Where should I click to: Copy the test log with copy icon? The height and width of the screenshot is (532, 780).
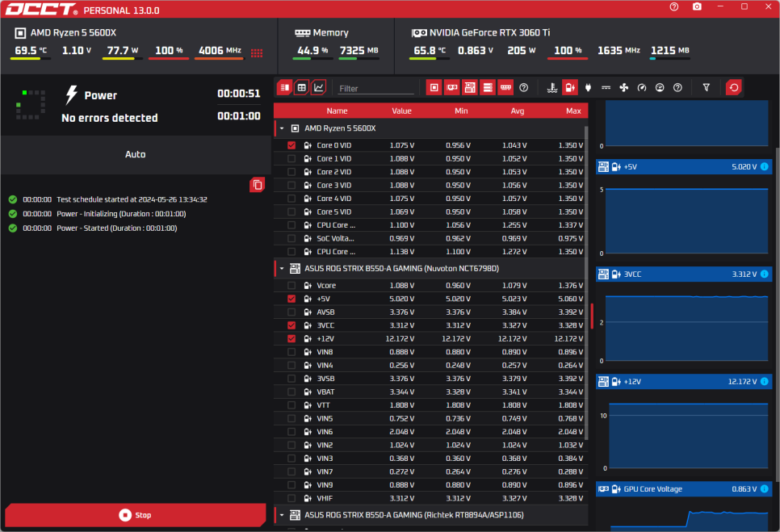(x=258, y=185)
